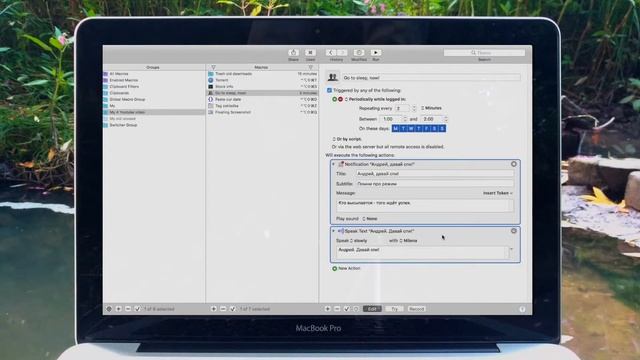Click the notification Subtitle field

435,184
